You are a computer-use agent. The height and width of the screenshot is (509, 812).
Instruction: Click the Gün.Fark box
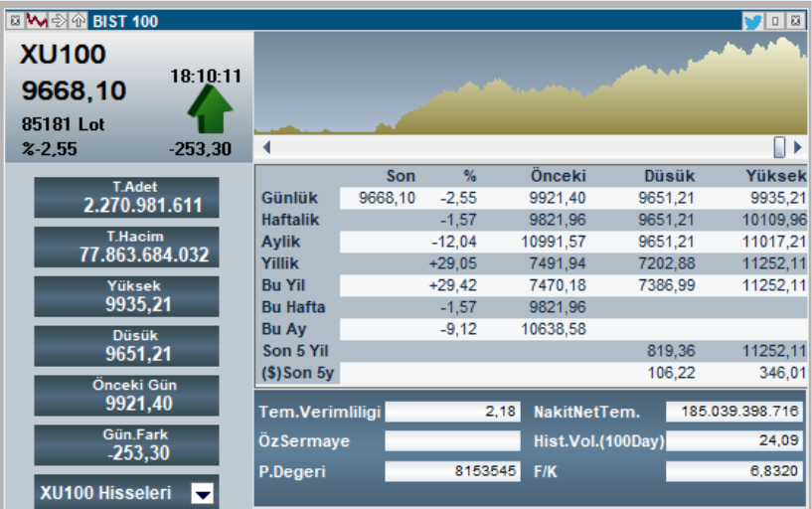[x=126, y=445]
